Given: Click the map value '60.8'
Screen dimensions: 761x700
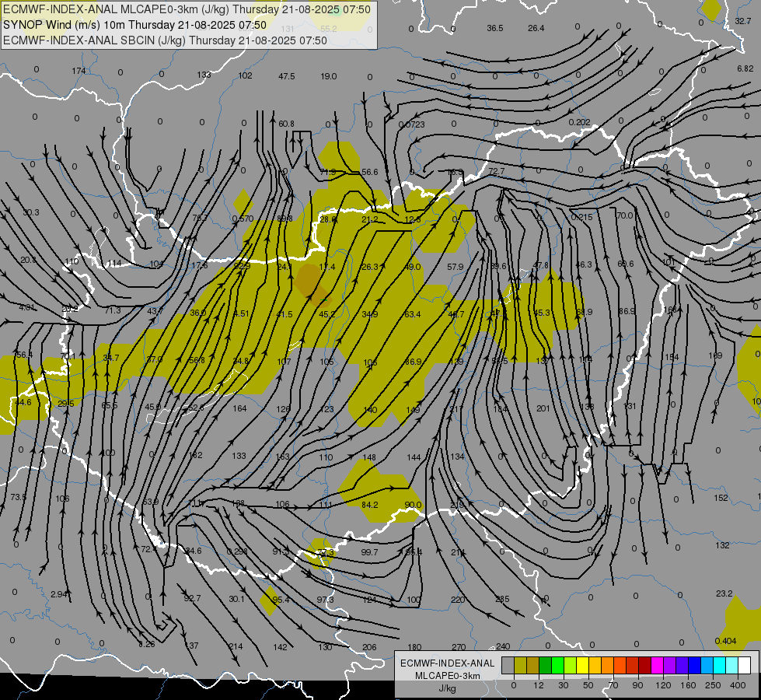Looking at the screenshot, I should coord(286,124).
